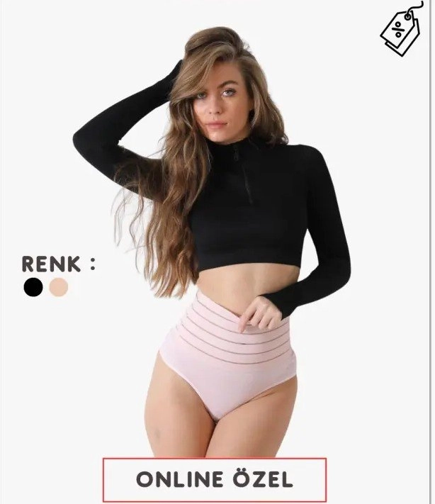435x504 pixels.
Task: Choose the beige color swatch
Action: pos(59,287)
